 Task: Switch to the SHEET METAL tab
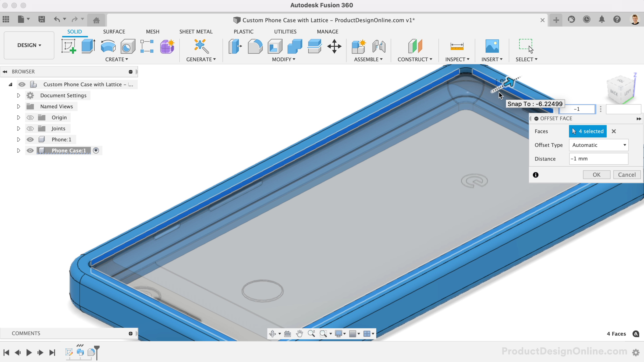coord(196,32)
